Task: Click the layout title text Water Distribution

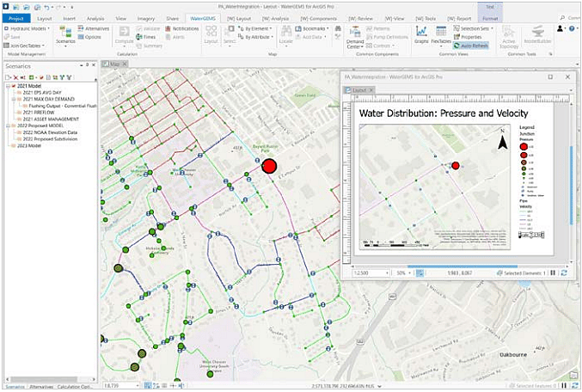Action: click(444, 113)
